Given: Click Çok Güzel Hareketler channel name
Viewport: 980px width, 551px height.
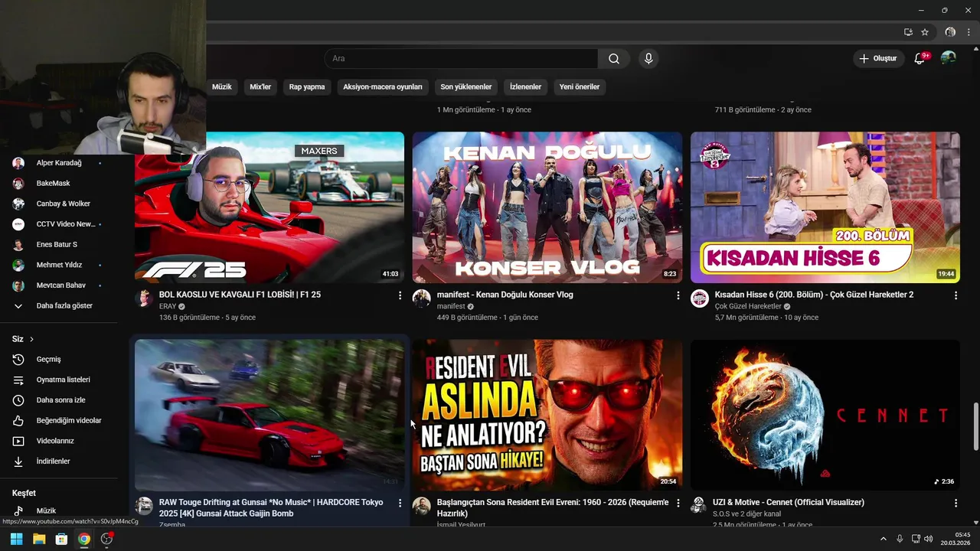Looking at the screenshot, I should 748,306.
